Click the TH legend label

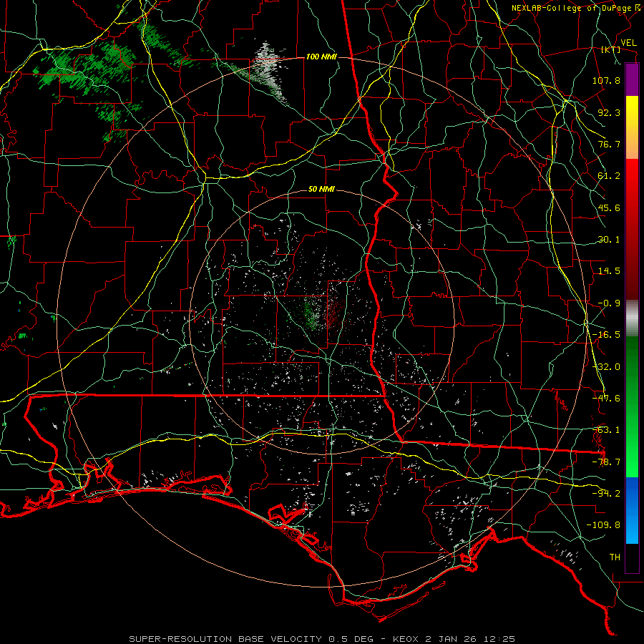tap(615, 557)
